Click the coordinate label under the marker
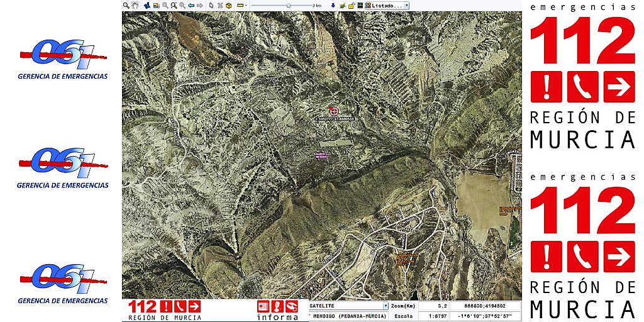Image resolution: width=644 pixels, height=322 pixels. click(334, 119)
